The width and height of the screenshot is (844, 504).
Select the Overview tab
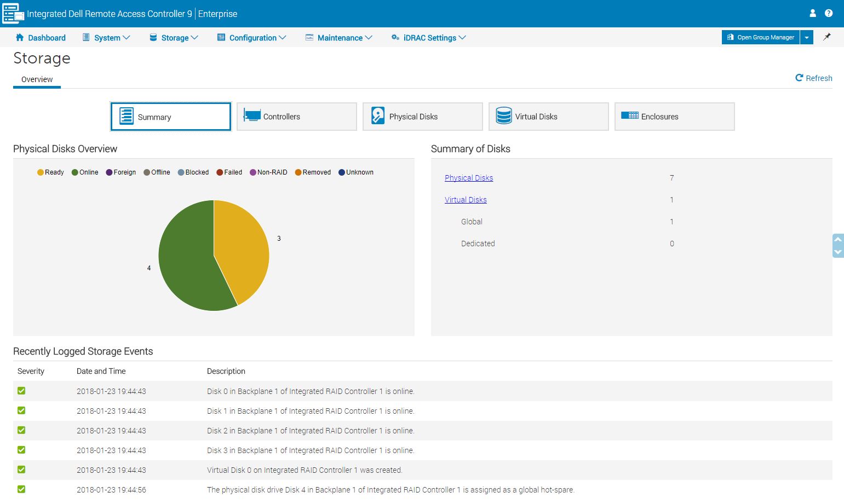click(x=37, y=79)
